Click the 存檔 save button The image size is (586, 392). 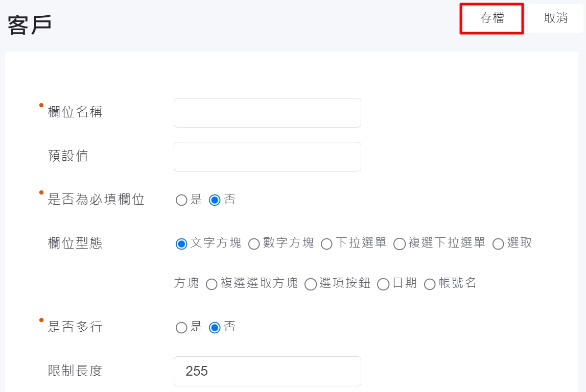pos(491,18)
